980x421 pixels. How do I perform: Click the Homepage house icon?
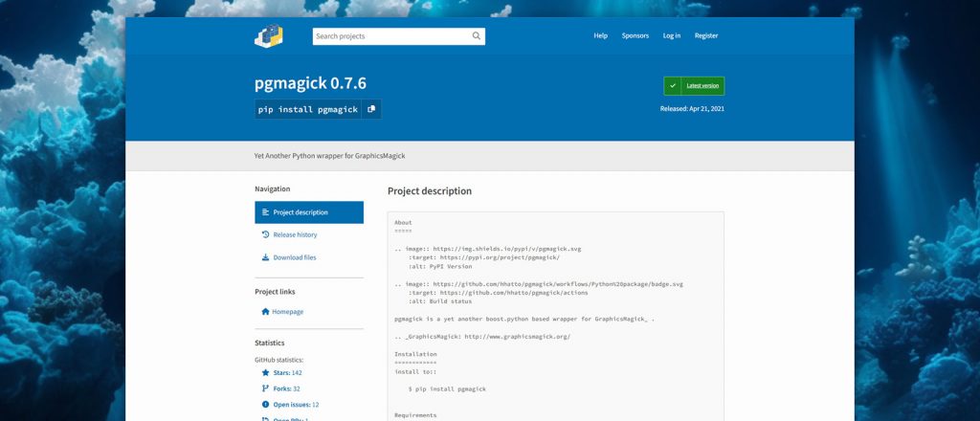tap(266, 312)
